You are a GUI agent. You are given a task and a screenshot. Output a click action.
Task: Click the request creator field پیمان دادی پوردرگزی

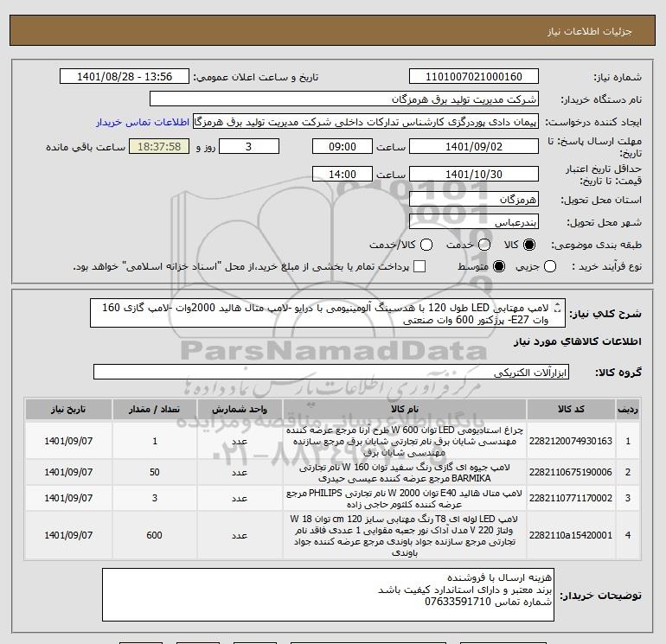click(366, 122)
